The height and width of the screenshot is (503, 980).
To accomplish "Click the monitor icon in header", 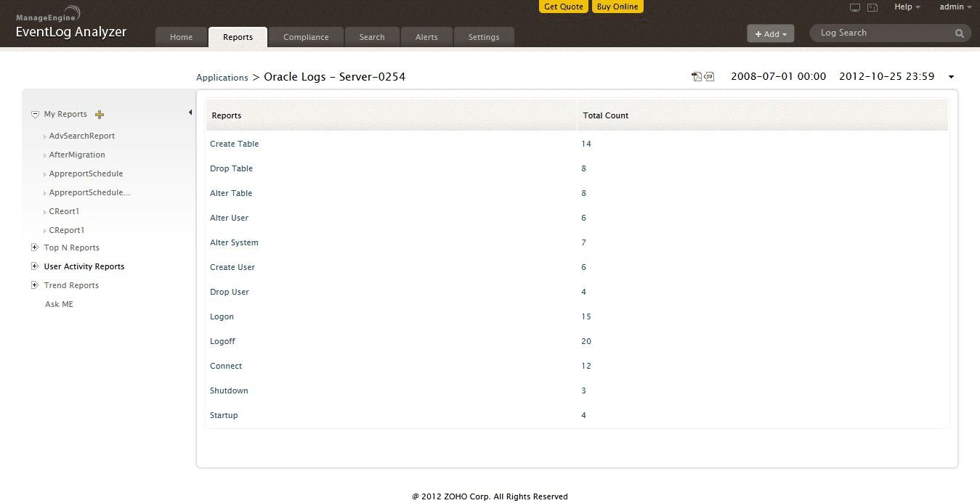I will (855, 7).
